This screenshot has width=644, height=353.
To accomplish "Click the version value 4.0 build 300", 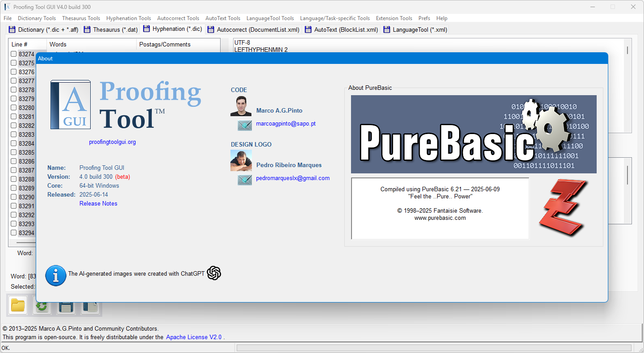I will coord(96,176).
